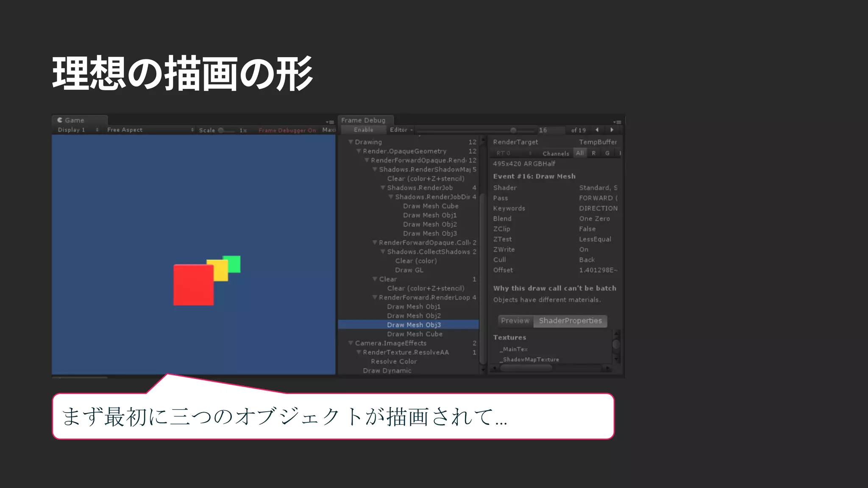Collapse the Shadows.RenderShadowMap node
The width and height of the screenshot is (868, 488).
[x=375, y=169]
